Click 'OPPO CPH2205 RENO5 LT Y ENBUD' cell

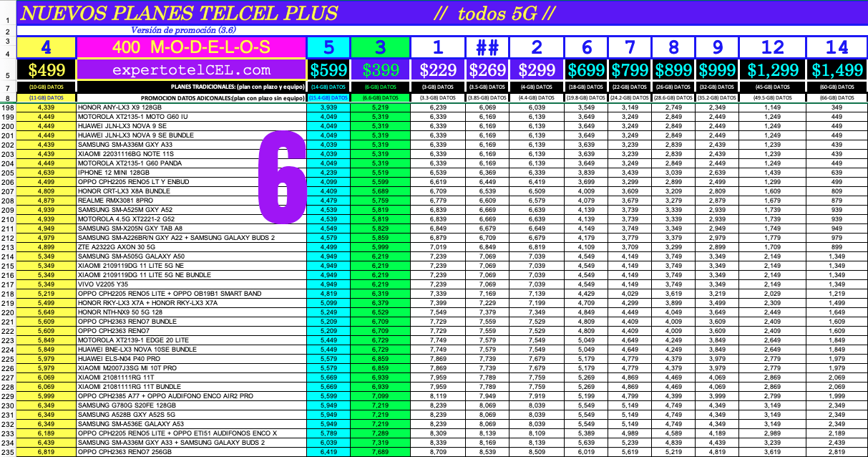(x=191, y=182)
